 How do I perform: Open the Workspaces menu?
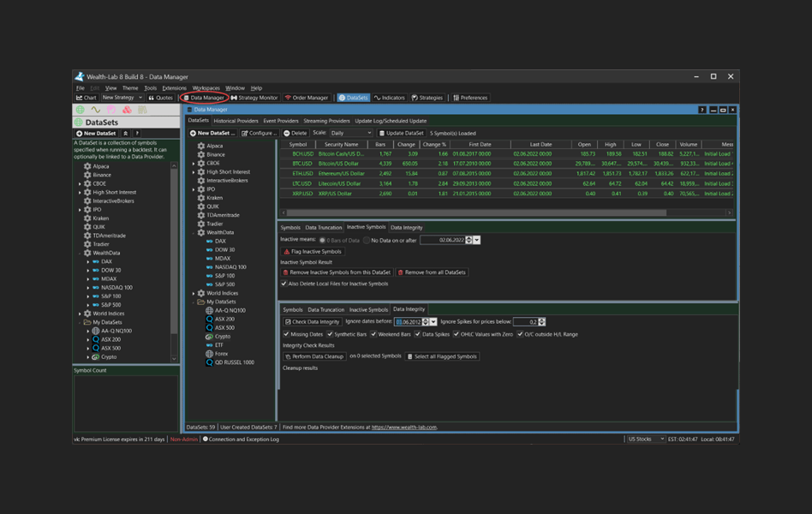[206, 88]
